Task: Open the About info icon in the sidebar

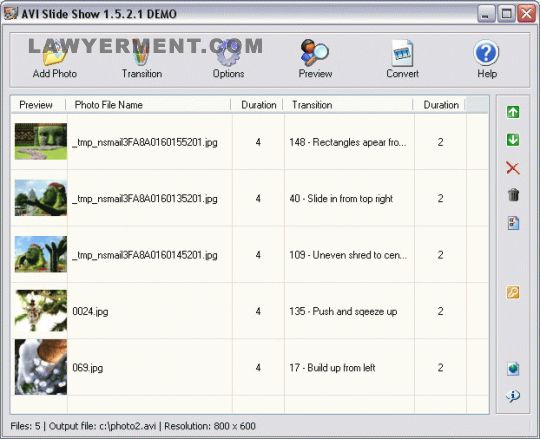Action: (513, 396)
